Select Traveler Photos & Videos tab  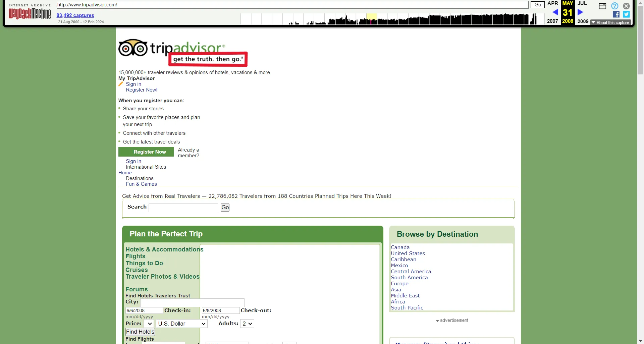162,277
